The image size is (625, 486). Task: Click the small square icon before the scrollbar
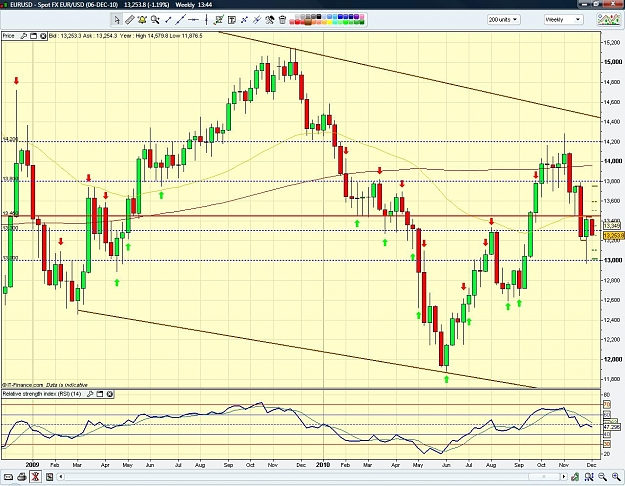pyautogui.click(x=49, y=476)
